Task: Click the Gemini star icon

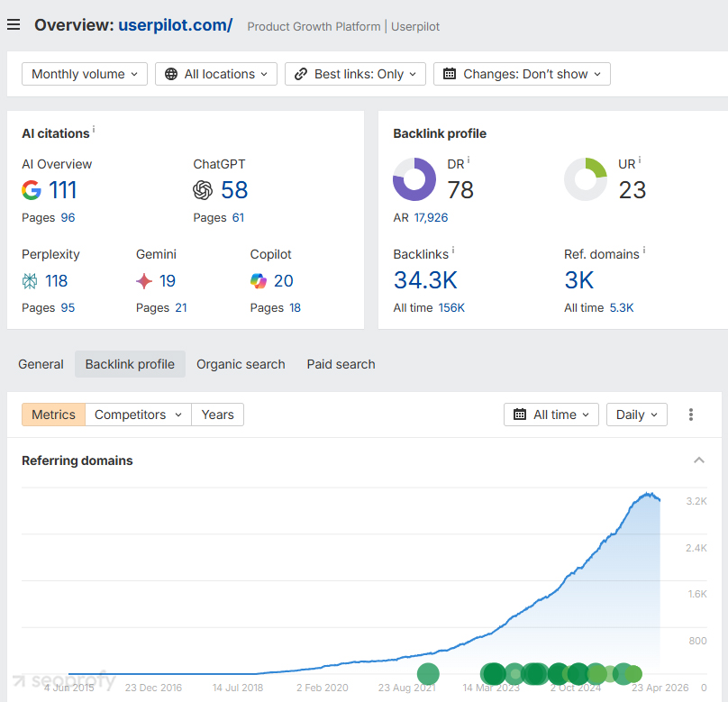Action: (144, 281)
